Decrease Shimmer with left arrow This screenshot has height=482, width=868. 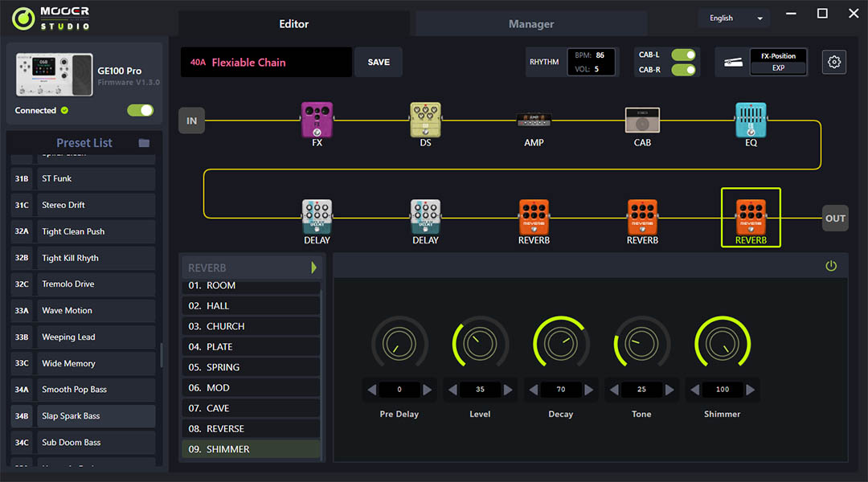click(x=695, y=390)
